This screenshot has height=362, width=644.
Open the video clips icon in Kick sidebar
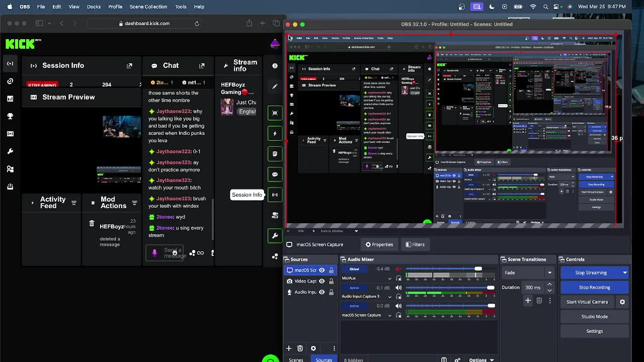click(10, 134)
